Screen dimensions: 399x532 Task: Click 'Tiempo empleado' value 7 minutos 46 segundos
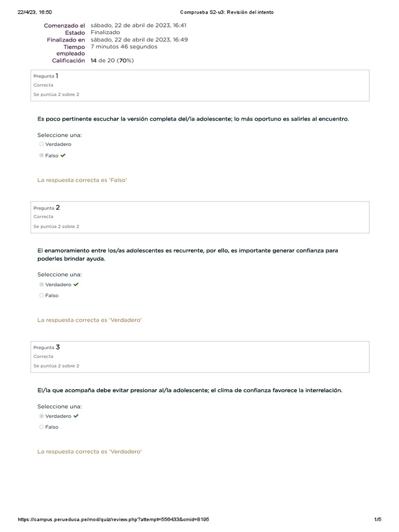click(x=124, y=47)
